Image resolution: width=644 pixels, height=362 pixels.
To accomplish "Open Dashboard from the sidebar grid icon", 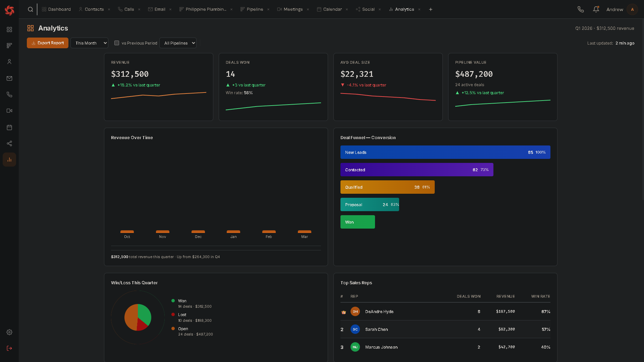I will tap(9, 29).
